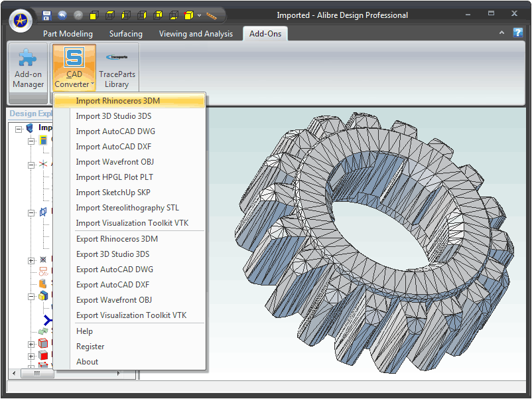
Task: Click the planes icon in design tree
Action: (43, 212)
